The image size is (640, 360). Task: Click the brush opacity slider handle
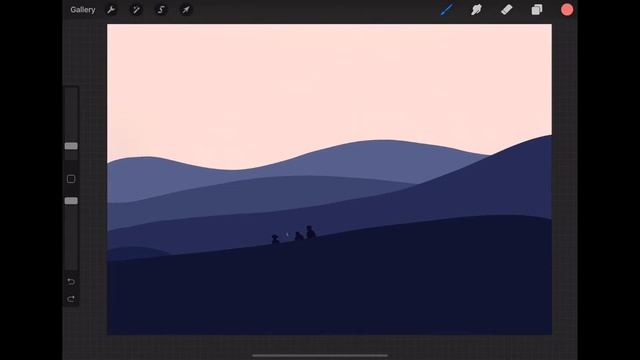pyautogui.click(x=71, y=201)
